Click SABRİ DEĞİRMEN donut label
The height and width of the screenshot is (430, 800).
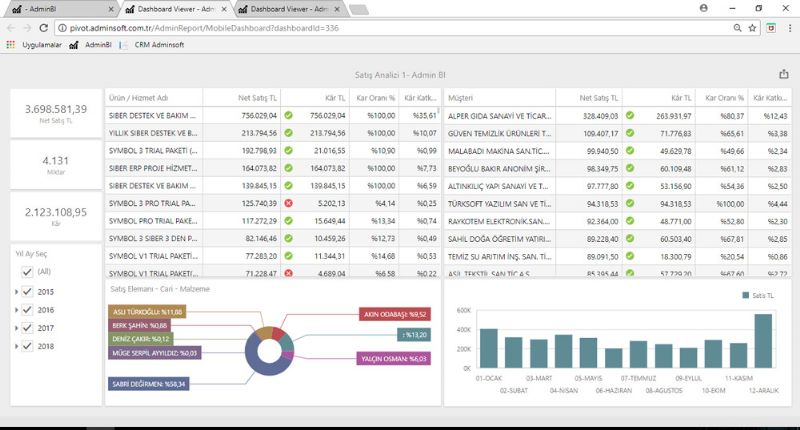click(148, 384)
